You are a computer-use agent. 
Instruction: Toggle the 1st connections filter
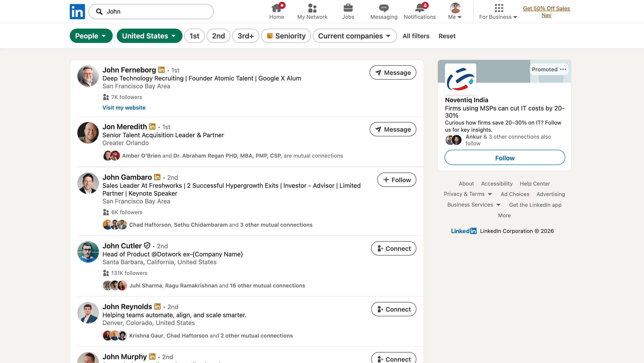pyautogui.click(x=195, y=36)
